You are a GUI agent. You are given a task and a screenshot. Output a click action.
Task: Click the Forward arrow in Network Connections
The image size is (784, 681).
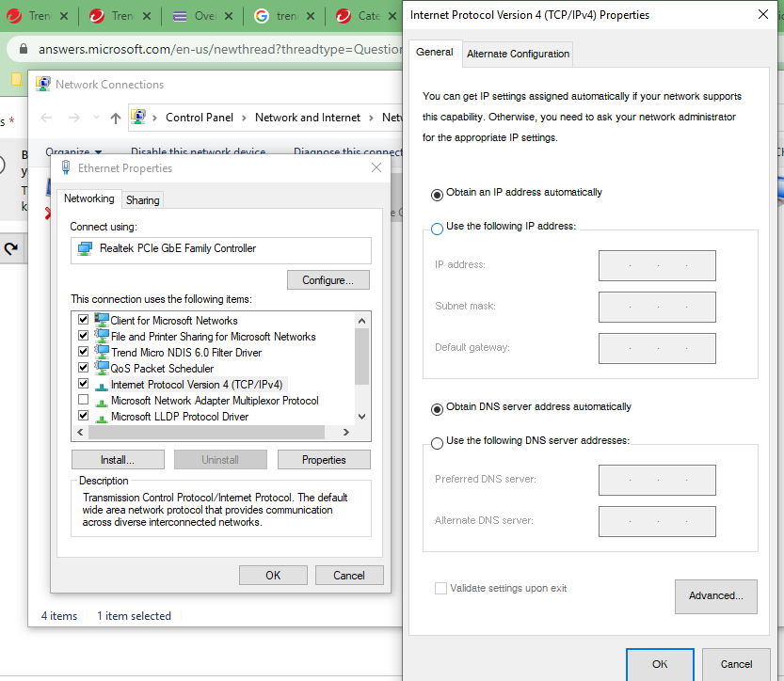pyautogui.click(x=74, y=118)
